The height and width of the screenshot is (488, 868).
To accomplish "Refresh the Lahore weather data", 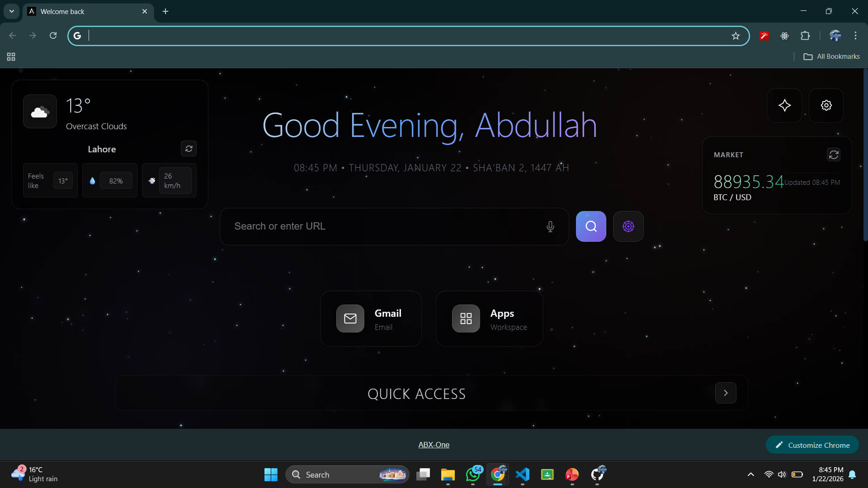I will [x=189, y=149].
